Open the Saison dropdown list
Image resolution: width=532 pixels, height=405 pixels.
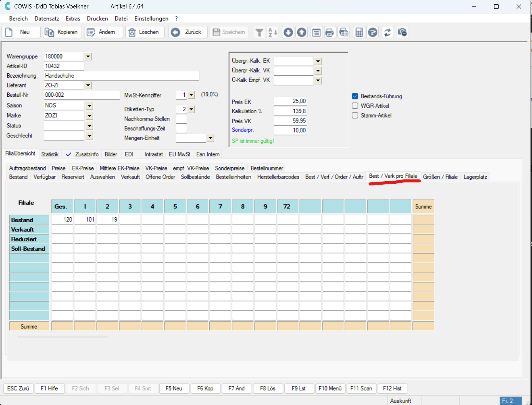pyautogui.click(x=89, y=106)
